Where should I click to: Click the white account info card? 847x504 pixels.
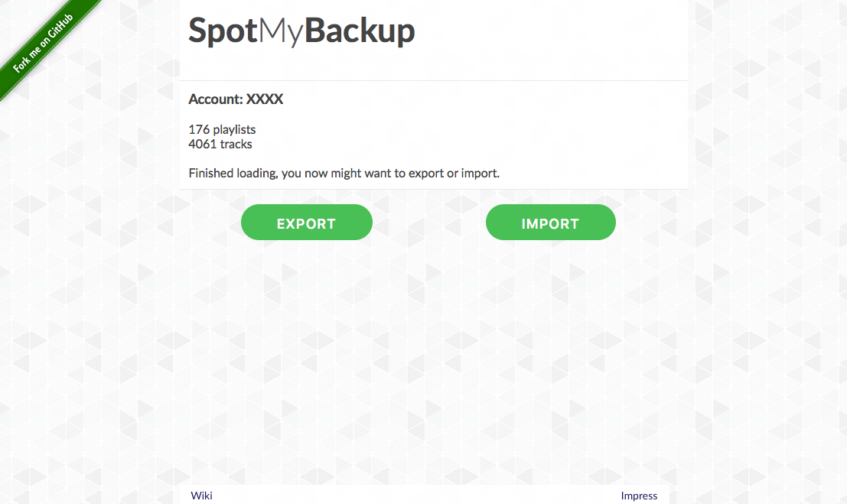432,134
